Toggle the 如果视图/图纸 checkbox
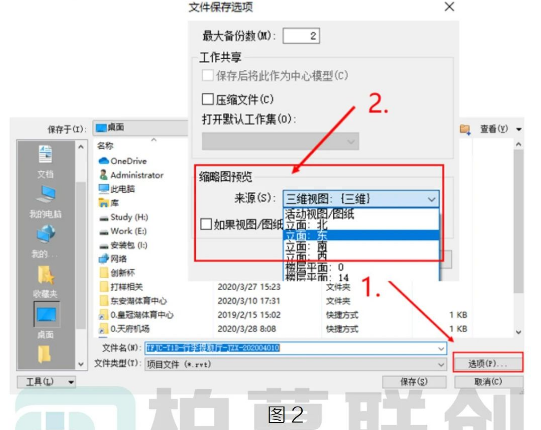This screenshot has height=430, width=541. tap(206, 224)
